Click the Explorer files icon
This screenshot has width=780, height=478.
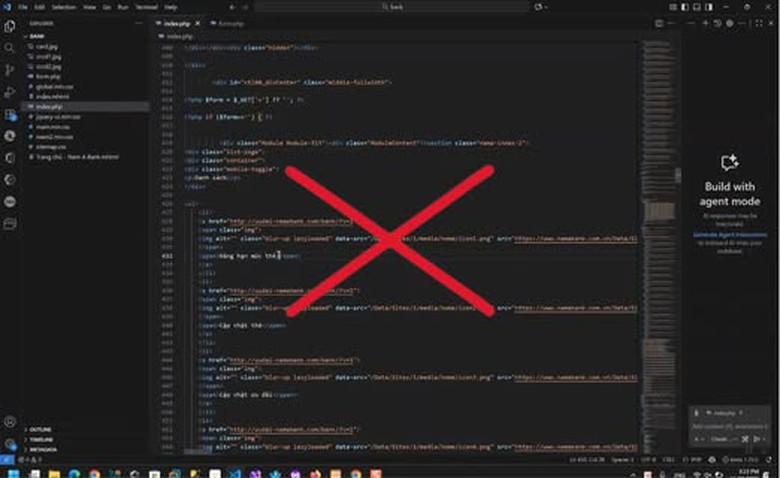[x=9, y=26]
